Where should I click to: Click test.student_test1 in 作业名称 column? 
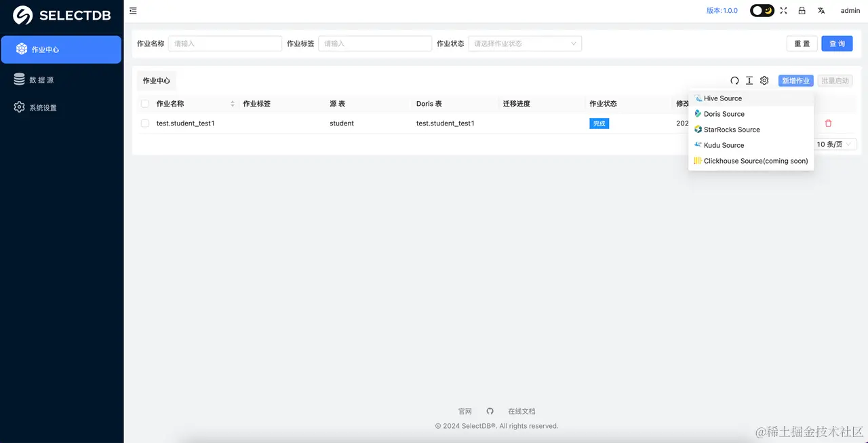coord(186,123)
